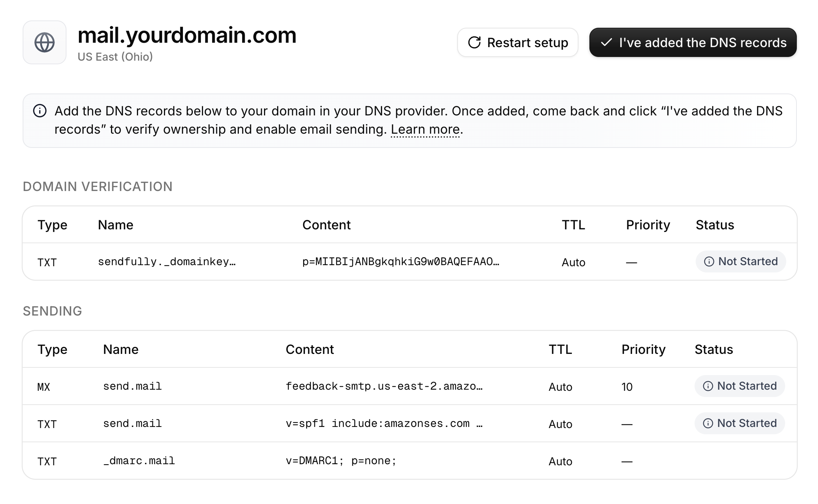The height and width of the screenshot is (504, 818).
Task: Click the v=DMARC1; p=none; content cell
Action: pos(340,461)
